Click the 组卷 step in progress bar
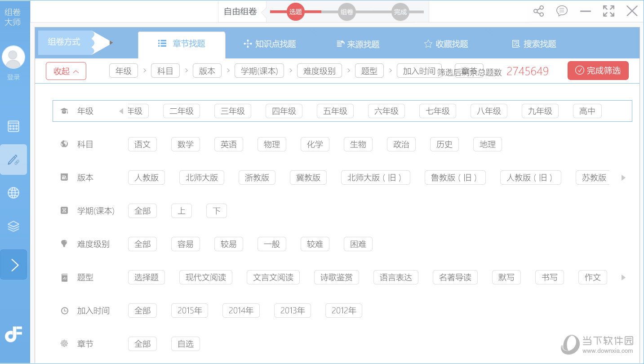Viewport: 644px width, 364px height. (346, 12)
